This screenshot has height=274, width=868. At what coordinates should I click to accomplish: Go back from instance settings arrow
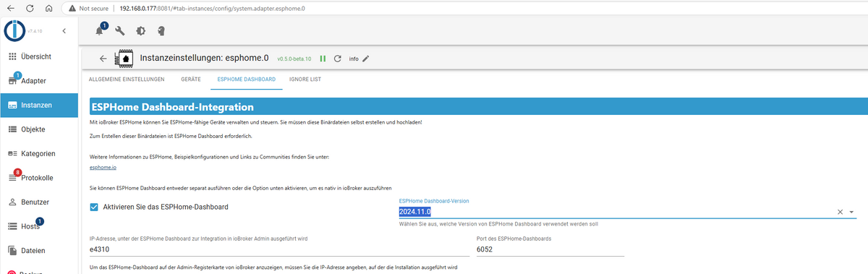103,59
